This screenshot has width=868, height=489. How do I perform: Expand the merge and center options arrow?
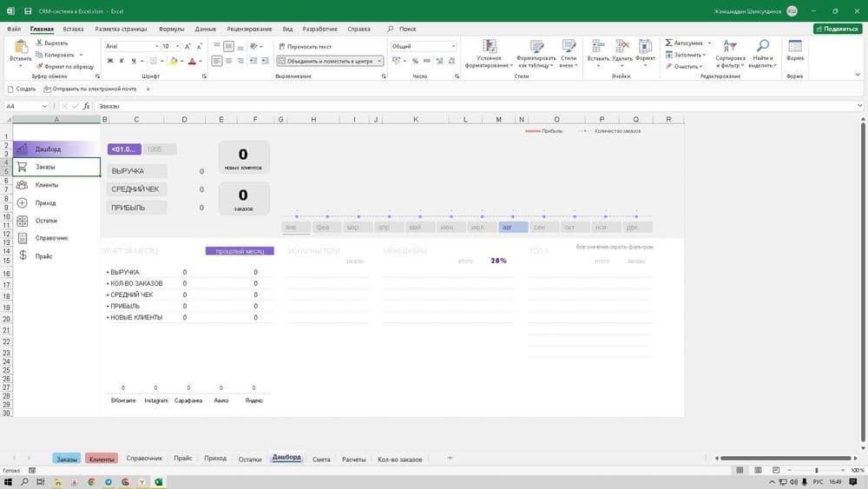coord(380,61)
